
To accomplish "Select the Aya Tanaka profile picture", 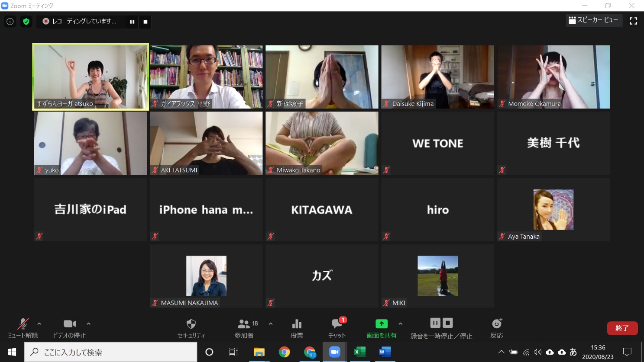I will pos(553,209).
